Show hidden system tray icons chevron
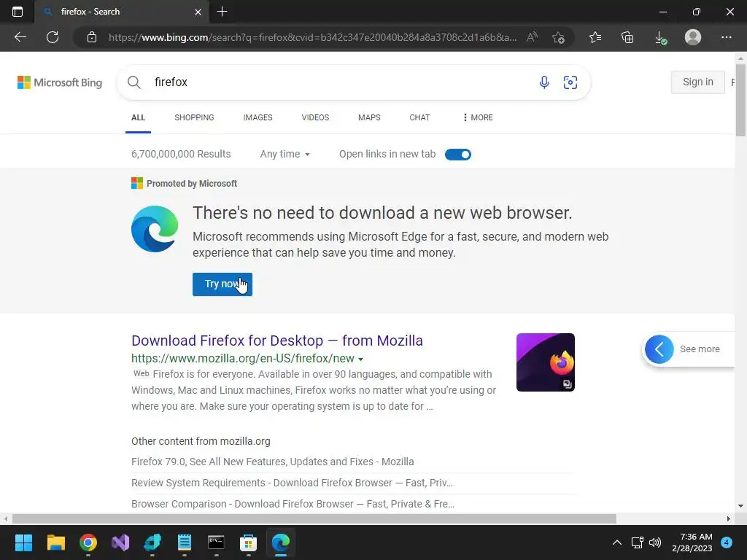Viewport: 747px width, 560px height. pyautogui.click(x=616, y=542)
